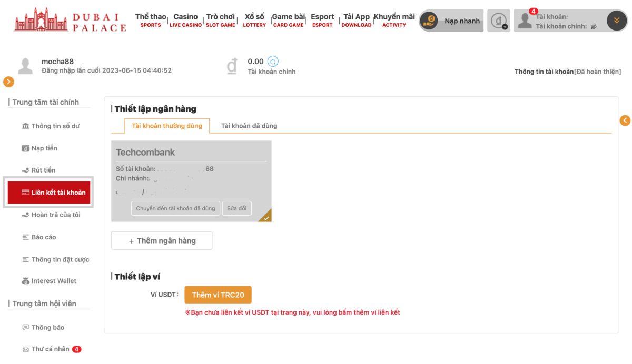The image size is (632, 364).
Task: Refresh the main account balance
Action: (273, 62)
